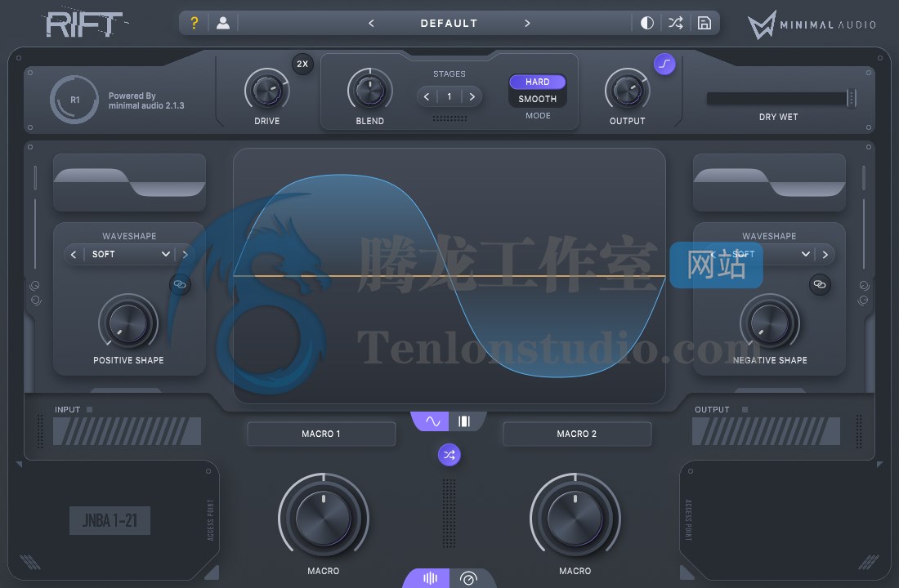Click the left MACRO knob
Image resolution: width=899 pixels, height=588 pixels.
point(324,518)
